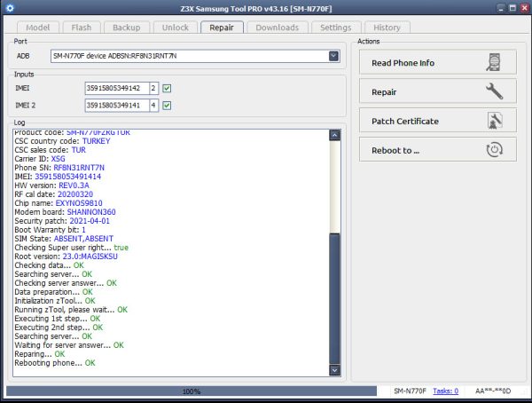Click the Read Phone Info phone icon

[494, 62]
